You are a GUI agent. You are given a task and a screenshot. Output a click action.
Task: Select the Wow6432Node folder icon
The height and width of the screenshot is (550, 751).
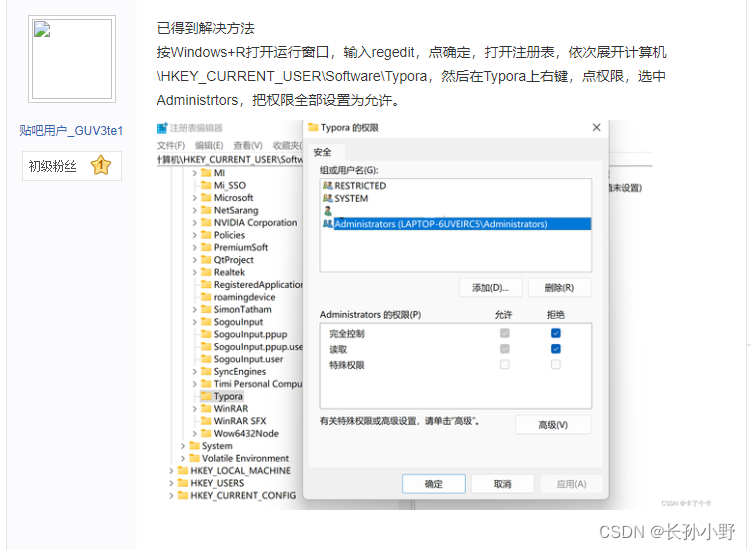coord(206,433)
